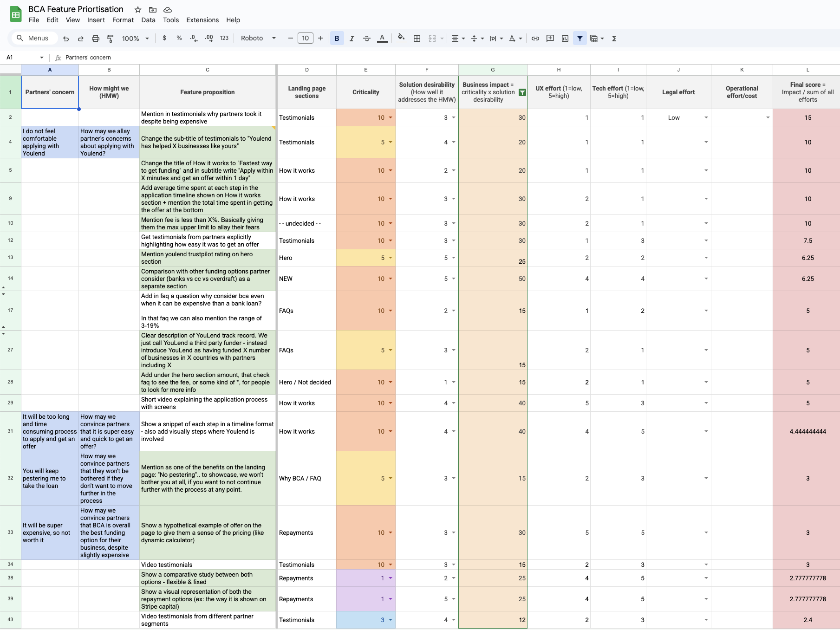The image size is (840, 630).
Task: Click the Functions sigma icon
Action: pyautogui.click(x=614, y=39)
